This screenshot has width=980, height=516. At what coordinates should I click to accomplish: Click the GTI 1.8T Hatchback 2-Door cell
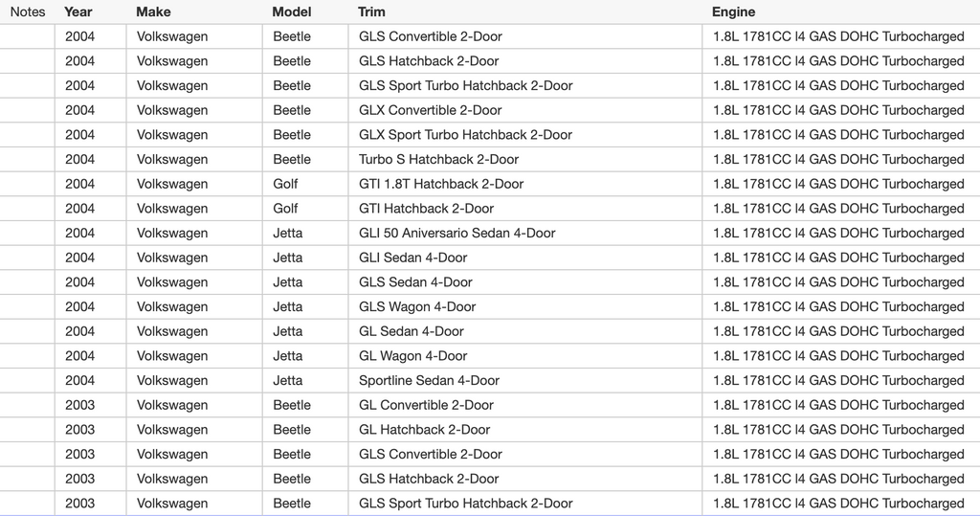coord(441,184)
